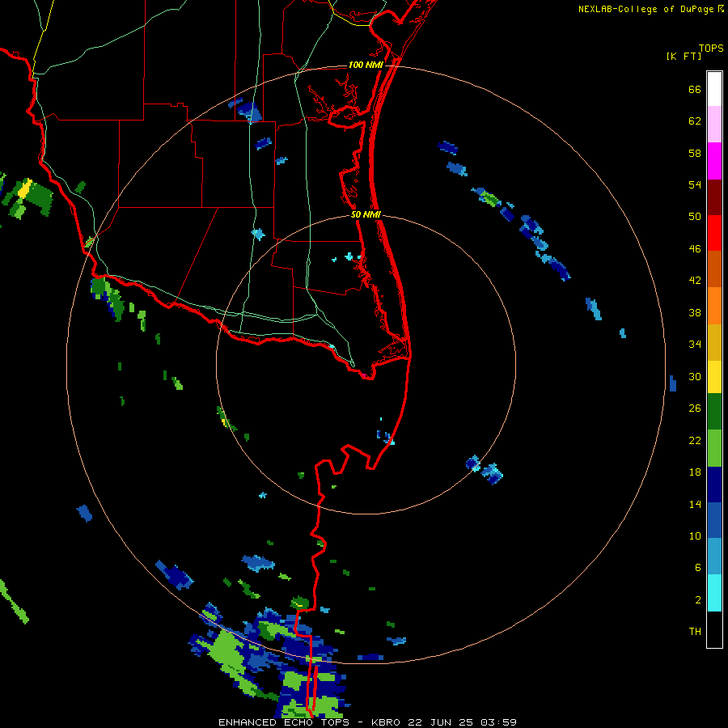Select the orange 38 kft legend swatch

click(714, 306)
